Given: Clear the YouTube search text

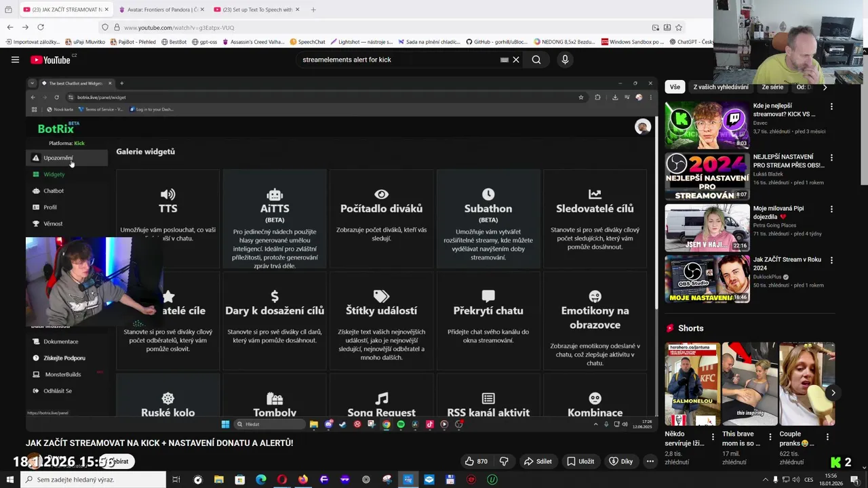Looking at the screenshot, I should (x=516, y=60).
